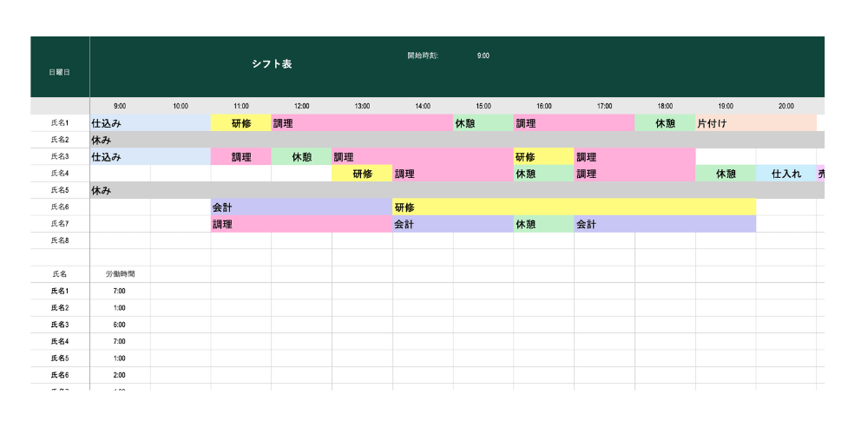This screenshot has width=868, height=434.
Task: Click the 休み bar in 氏名2 row
Action: pyautogui.click(x=457, y=140)
